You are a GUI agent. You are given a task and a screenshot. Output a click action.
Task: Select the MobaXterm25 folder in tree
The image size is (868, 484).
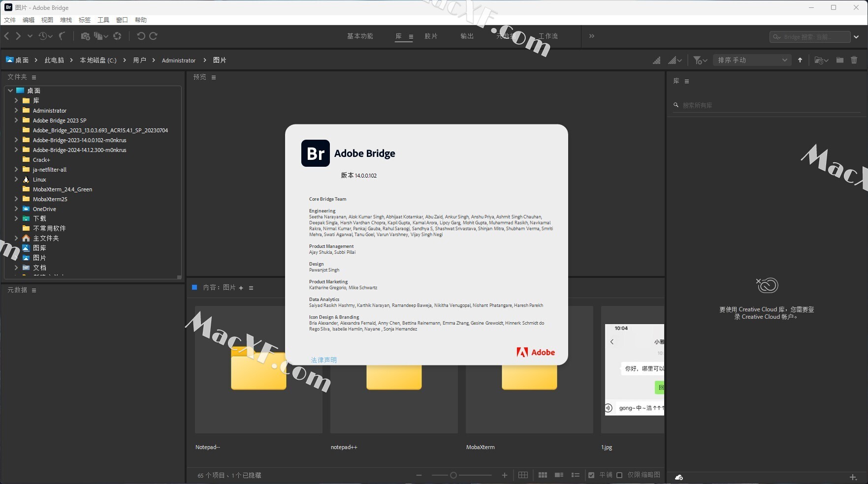tap(50, 199)
